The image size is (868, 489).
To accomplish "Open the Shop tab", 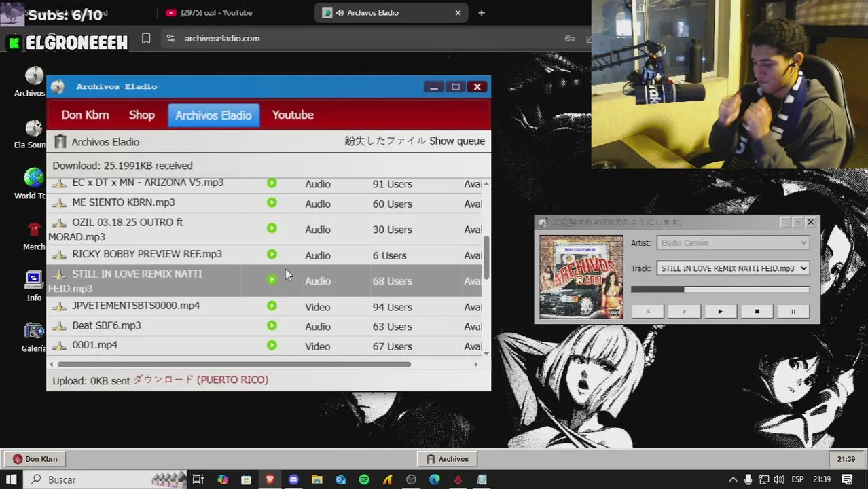I will point(142,115).
